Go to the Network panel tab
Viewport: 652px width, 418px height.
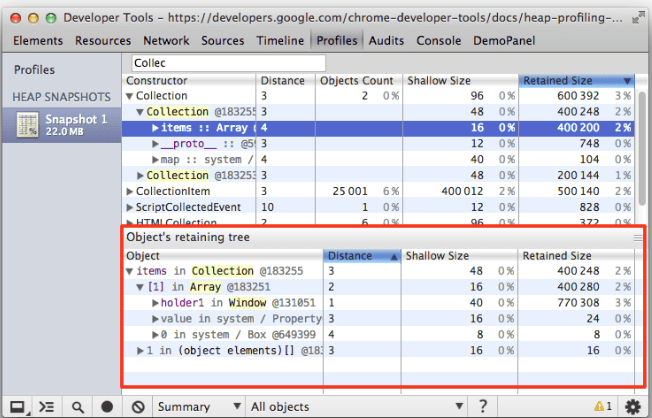coord(166,41)
